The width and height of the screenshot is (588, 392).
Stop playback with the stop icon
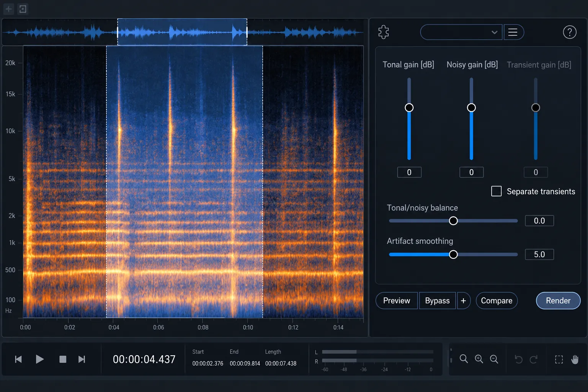click(x=63, y=359)
